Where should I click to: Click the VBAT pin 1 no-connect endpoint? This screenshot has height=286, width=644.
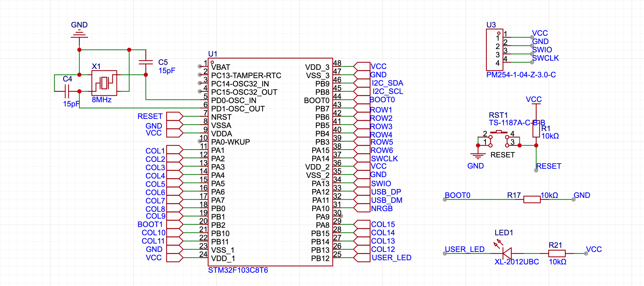point(200,67)
